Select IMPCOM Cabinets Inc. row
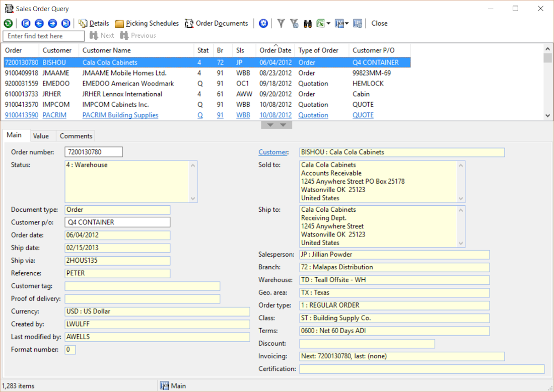This screenshot has height=392, width=554. point(206,105)
